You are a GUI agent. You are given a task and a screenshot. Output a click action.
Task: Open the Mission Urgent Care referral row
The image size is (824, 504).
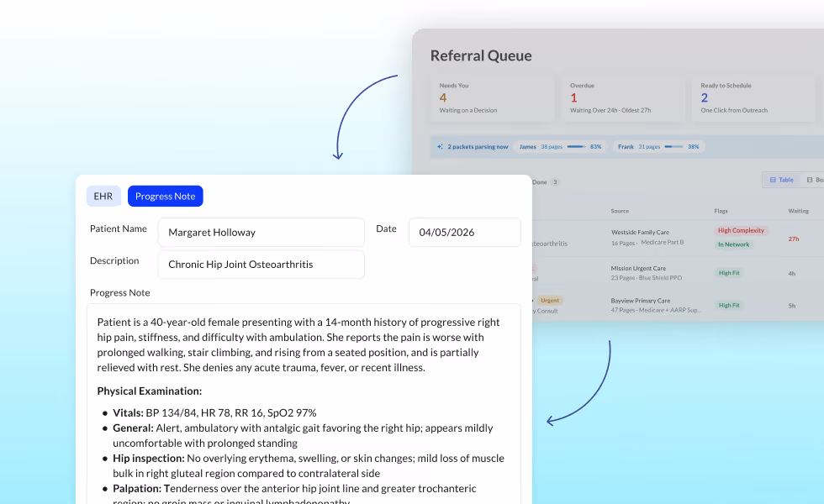pos(678,273)
